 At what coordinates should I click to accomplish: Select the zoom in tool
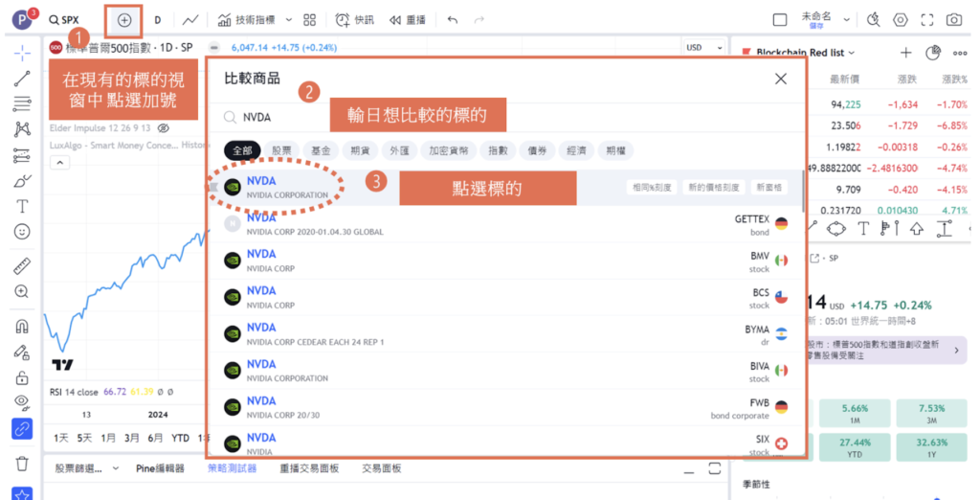tap(22, 291)
